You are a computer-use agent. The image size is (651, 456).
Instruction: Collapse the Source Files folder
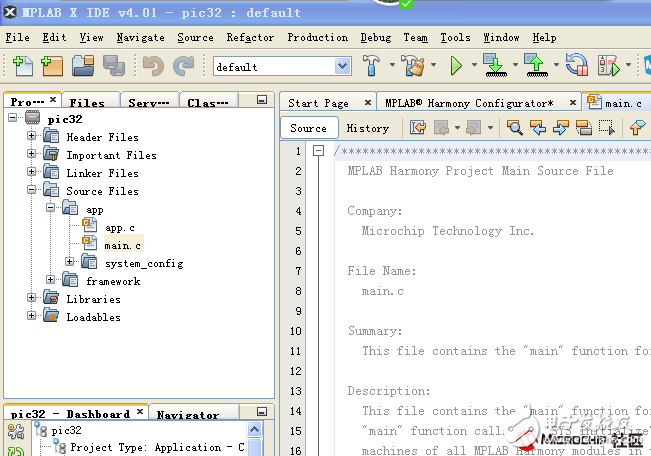tap(32, 191)
